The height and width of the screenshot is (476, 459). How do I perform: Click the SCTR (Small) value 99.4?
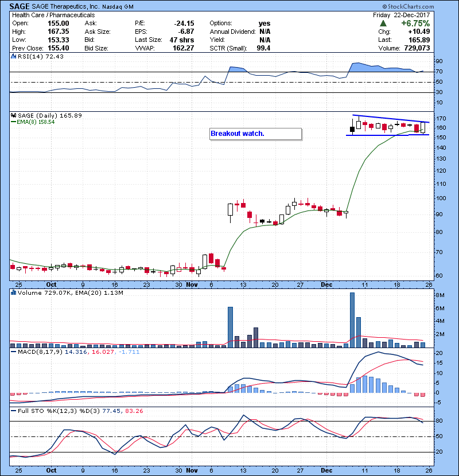(x=263, y=48)
